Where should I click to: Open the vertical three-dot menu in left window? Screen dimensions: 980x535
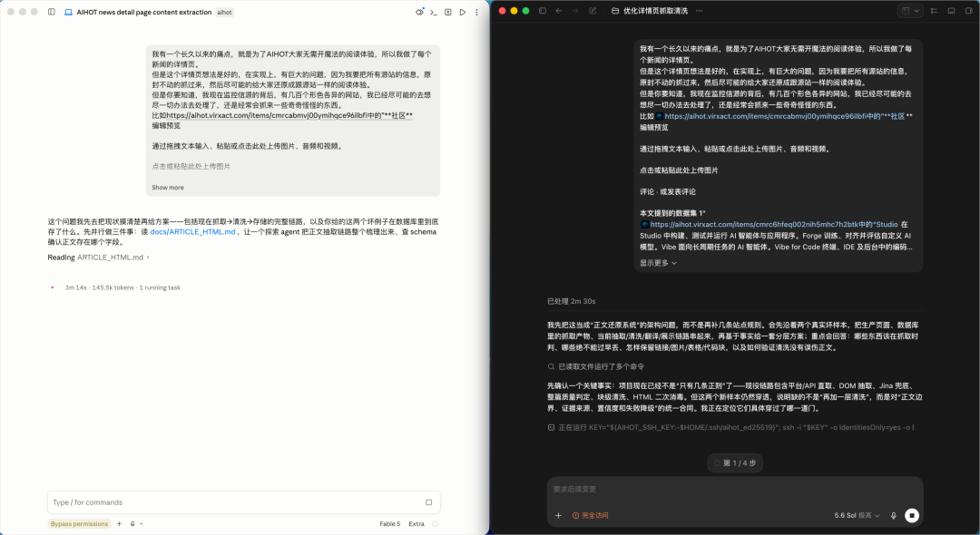pyautogui.click(x=477, y=12)
